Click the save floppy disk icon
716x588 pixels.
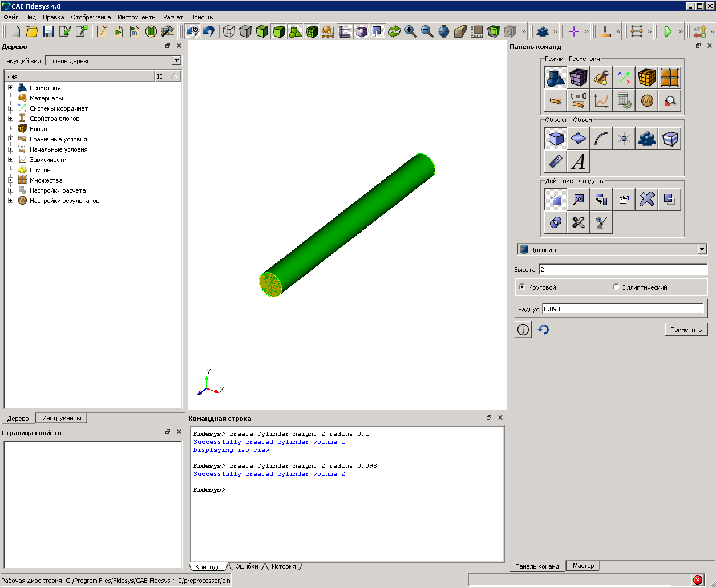click(48, 31)
